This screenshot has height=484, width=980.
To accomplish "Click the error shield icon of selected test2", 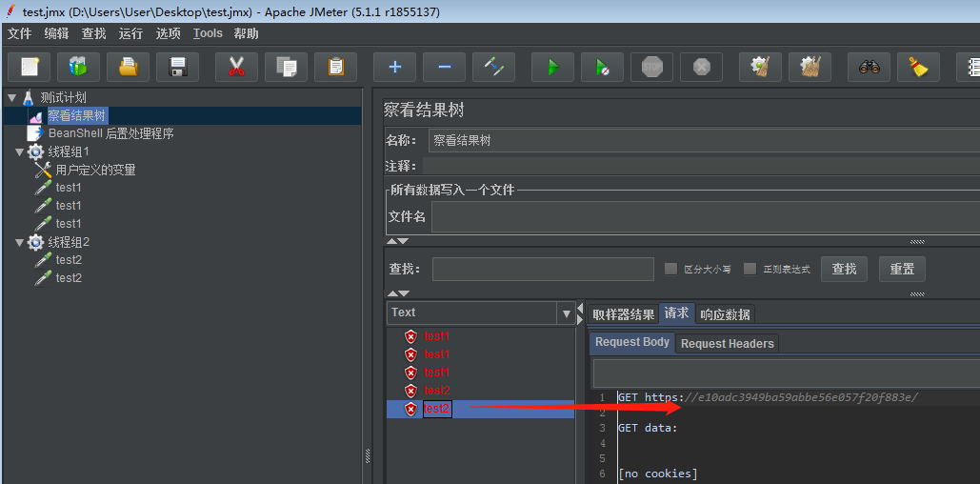I will [410, 409].
